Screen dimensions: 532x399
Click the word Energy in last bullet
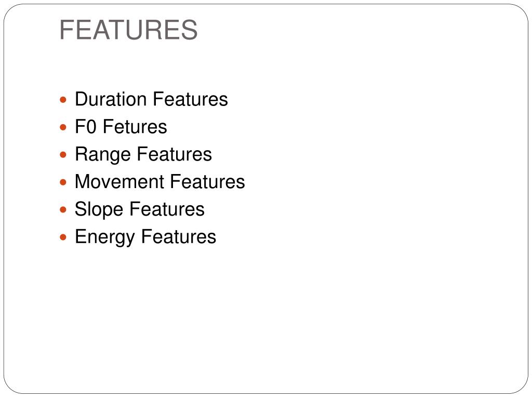(x=105, y=237)
